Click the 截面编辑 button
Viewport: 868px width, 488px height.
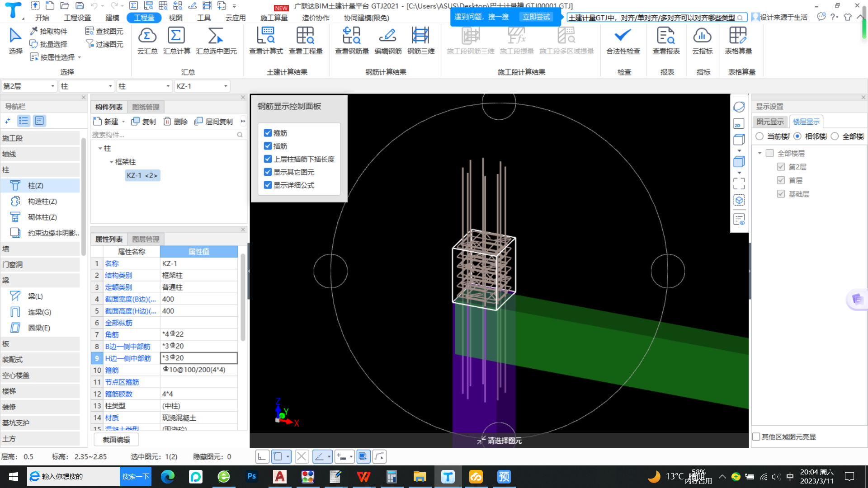[116, 440]
